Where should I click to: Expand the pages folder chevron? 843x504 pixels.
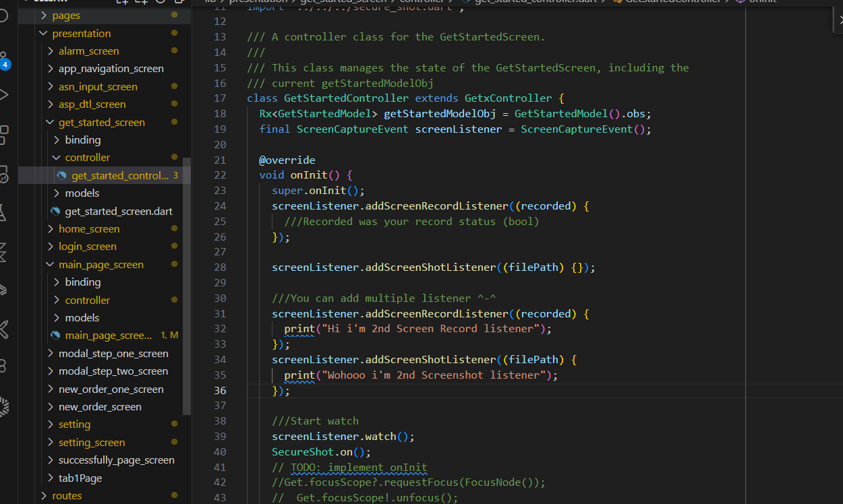tap(44, 15)
